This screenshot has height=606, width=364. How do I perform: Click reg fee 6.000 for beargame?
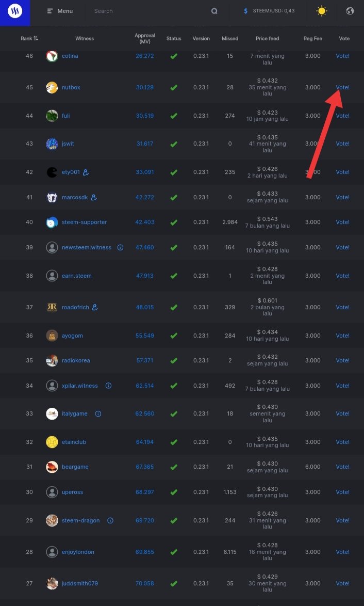(312, 467)
